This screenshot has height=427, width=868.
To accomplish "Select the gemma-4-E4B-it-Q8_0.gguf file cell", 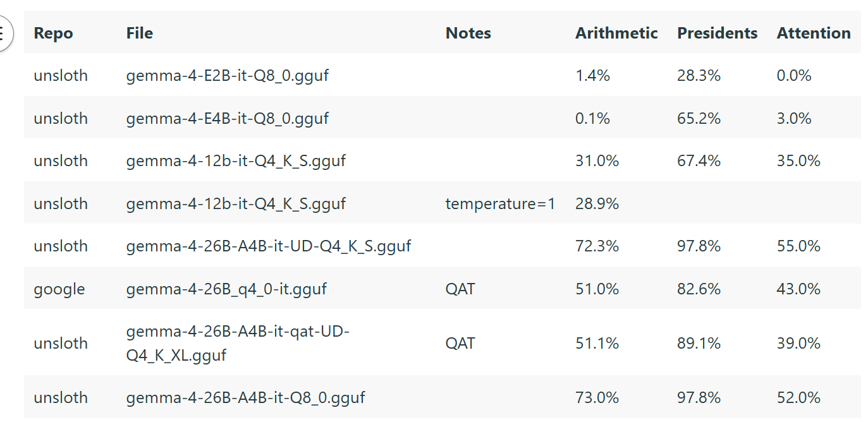I will (228, 118).
